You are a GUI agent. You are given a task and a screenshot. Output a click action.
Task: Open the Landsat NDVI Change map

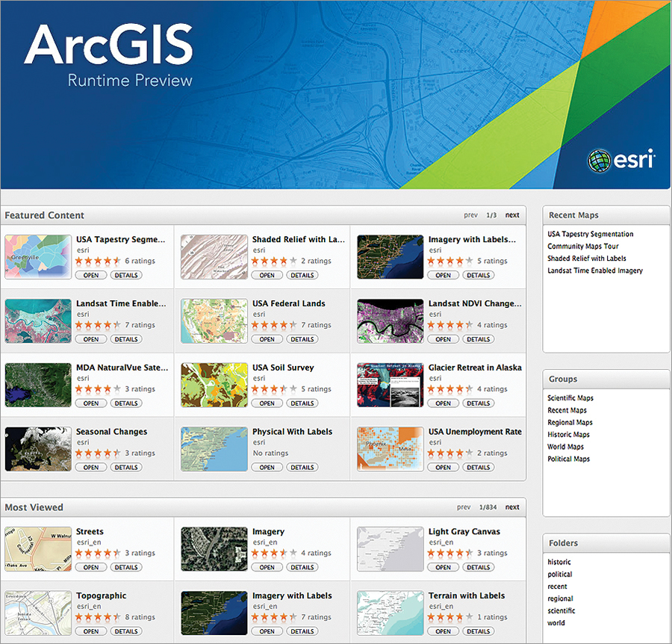tap(443, 339)
